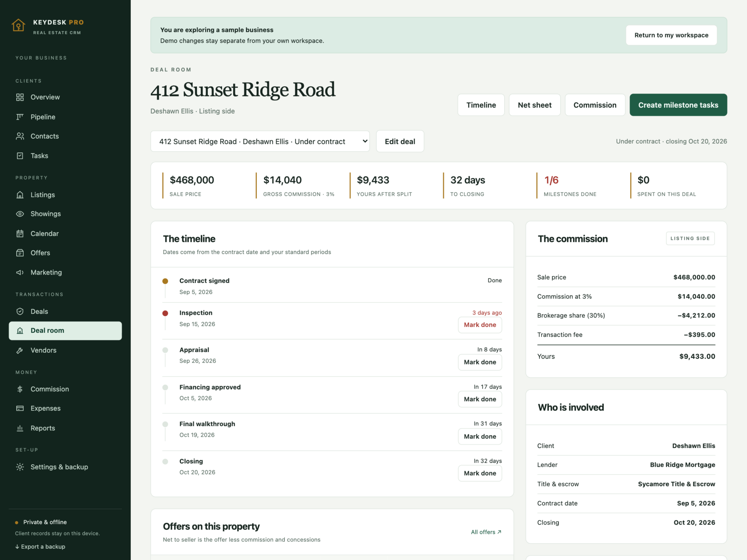Open Calendar using its calendar icon
This screenshot has height=560, width=747.
(x=20, y=234)
